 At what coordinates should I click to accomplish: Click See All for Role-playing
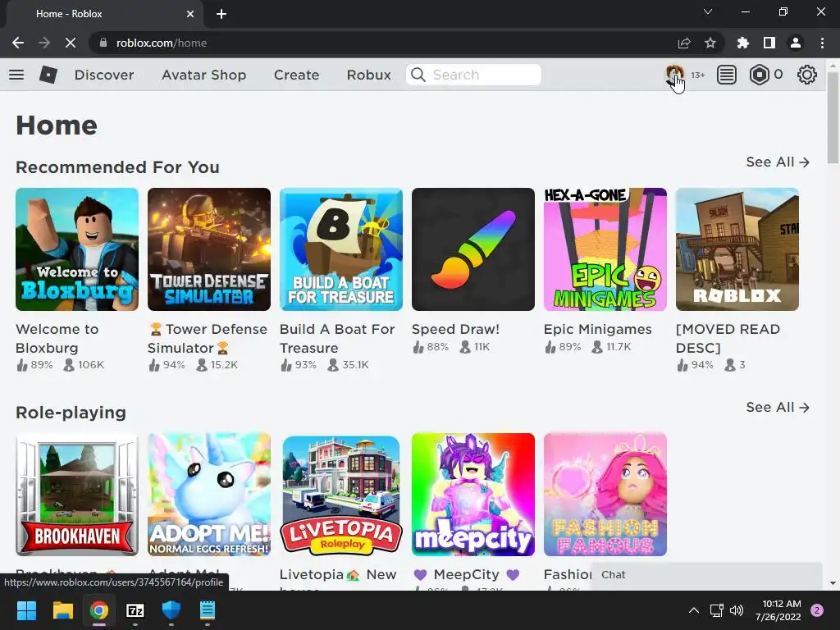[778, 407]
